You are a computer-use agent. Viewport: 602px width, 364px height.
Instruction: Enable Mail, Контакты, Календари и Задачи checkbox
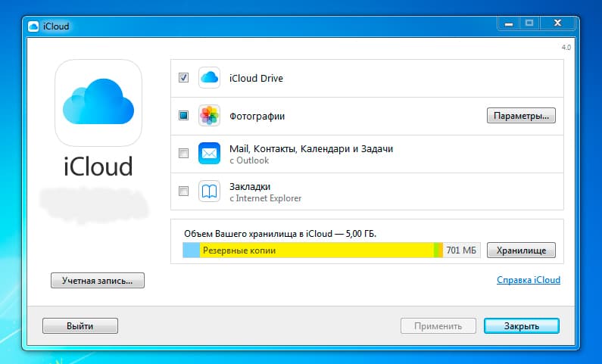(183, 153)
